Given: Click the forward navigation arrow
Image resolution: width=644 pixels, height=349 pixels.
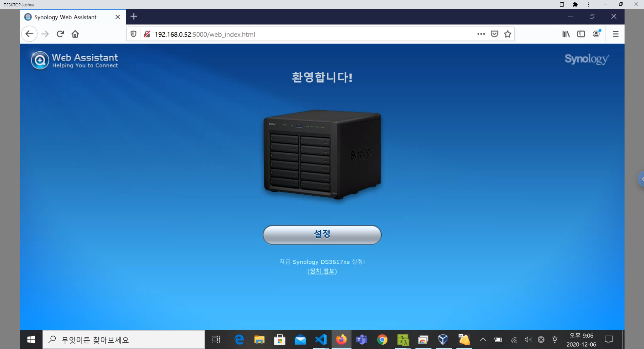Looking at the screenshot, I should [45, 34].
